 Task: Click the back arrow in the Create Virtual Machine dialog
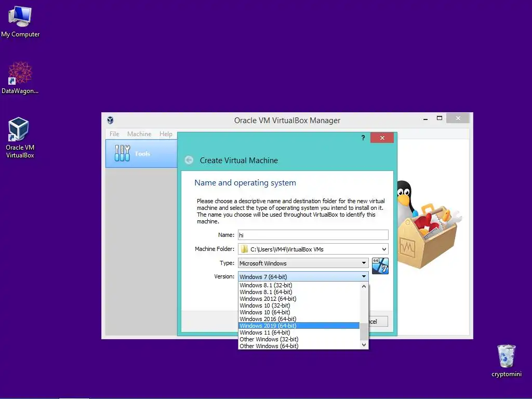[x=189, y=160]
